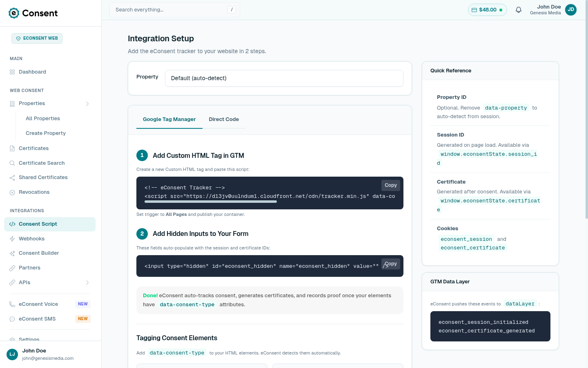Click the eConsent logo icon
The image size is (588, 368).
pyautogui.click(x=14, y=13)
